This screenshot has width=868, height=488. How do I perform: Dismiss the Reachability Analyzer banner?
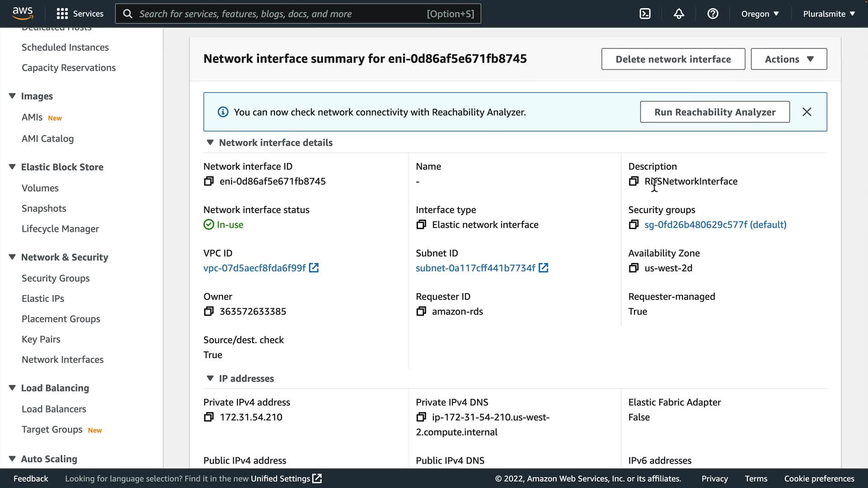807,112
